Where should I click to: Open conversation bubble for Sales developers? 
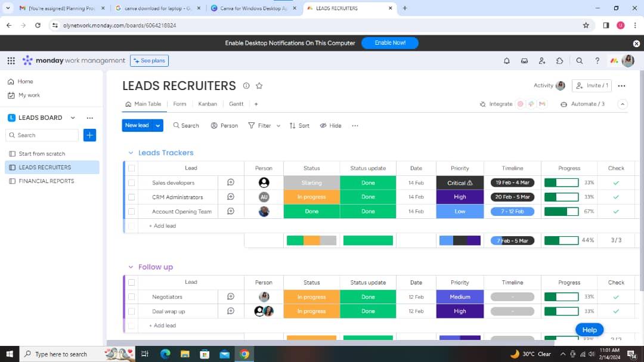[x=231, y=182]
